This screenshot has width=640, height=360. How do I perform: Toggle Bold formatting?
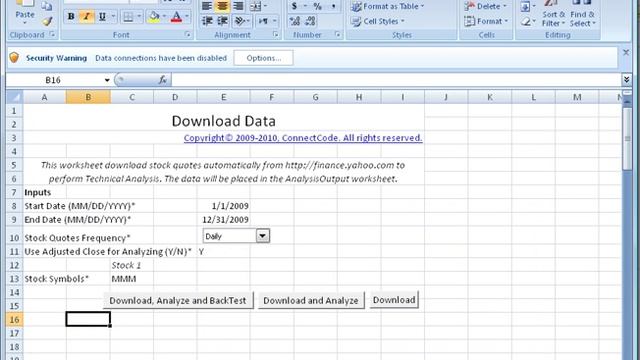pyautogui.click(x=71, y=17)
